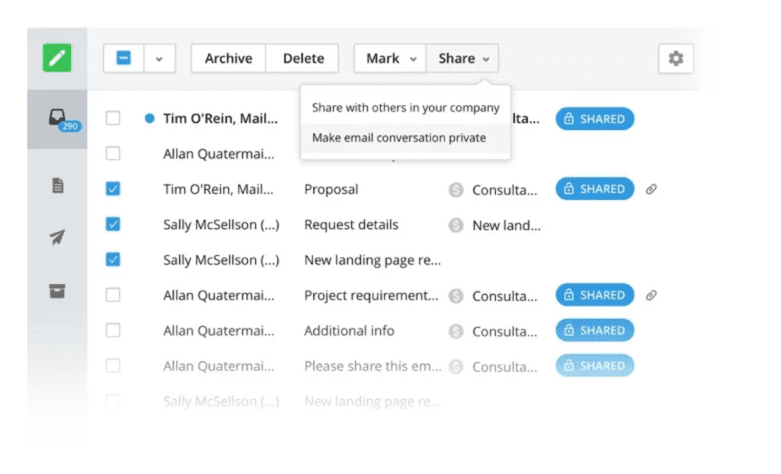
Task: Check the Additional info email checkbox
Action: pyautogui.click(x=113, y=331)
